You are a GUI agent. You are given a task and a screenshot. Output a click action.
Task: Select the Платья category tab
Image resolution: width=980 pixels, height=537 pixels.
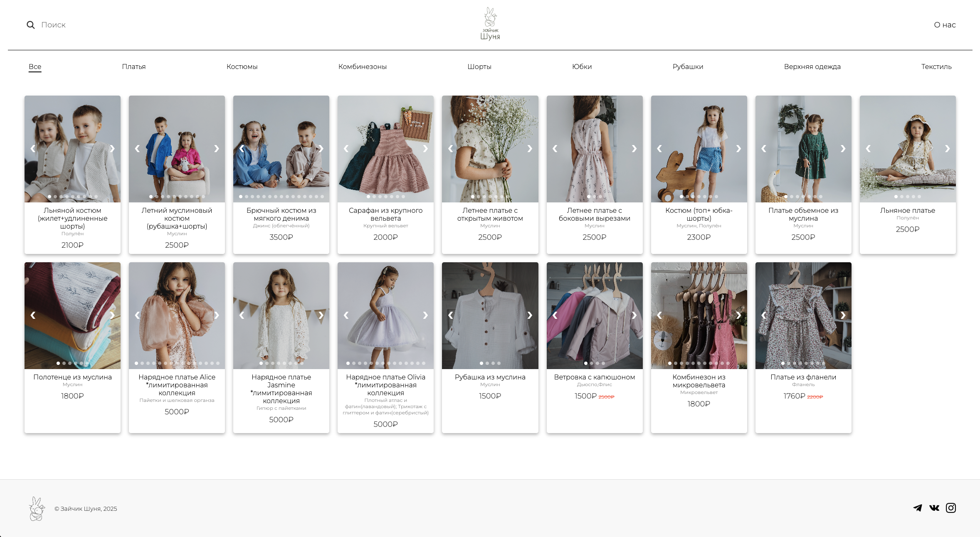click(x=133, y=67)
